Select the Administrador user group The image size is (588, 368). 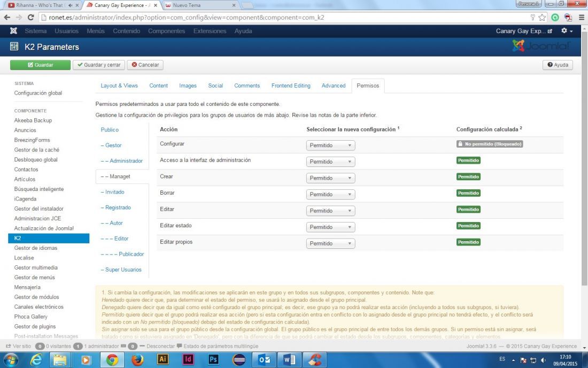tap(122, 161)
